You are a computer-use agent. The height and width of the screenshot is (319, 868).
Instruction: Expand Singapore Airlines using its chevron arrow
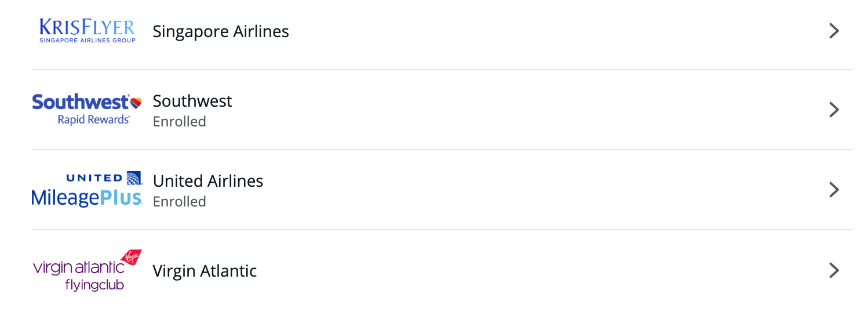pos(834,31)
